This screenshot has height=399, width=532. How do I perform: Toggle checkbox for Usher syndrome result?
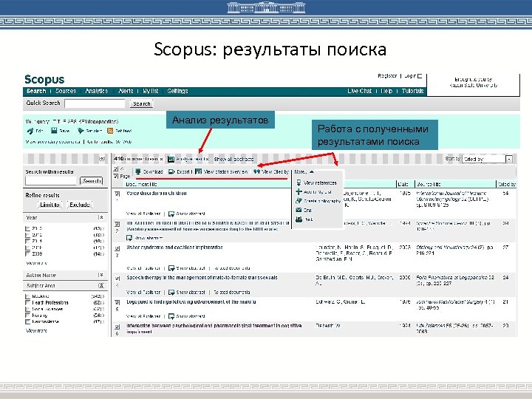point(117,249)
